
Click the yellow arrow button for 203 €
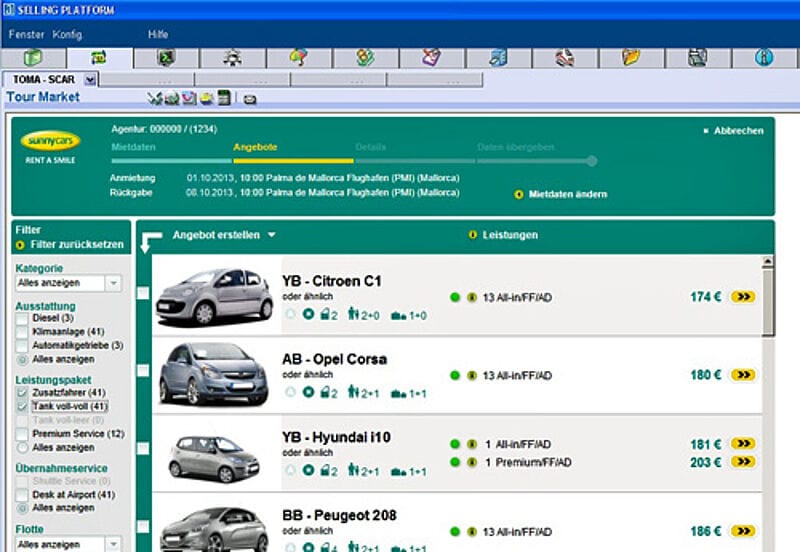point(743,462)
